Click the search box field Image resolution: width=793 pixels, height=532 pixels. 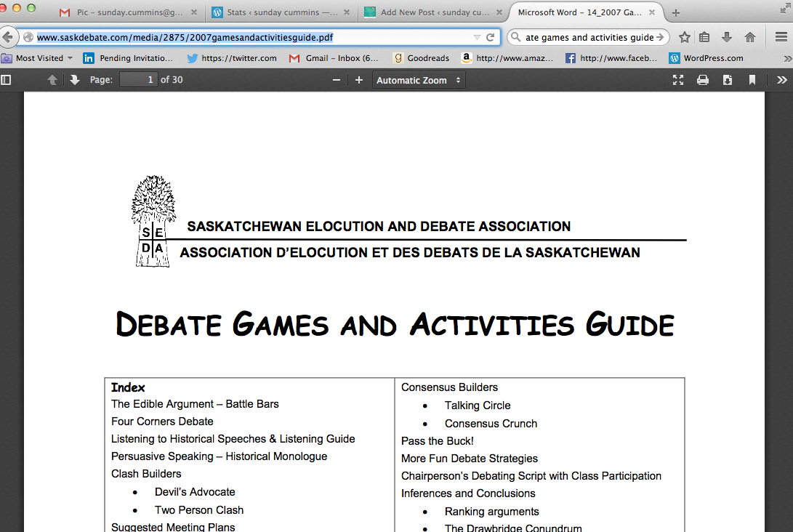pyautogui.click(x=589, y=37)
